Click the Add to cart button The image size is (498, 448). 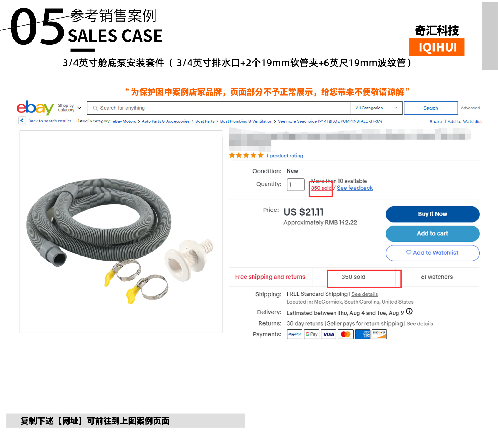point(432,233)
